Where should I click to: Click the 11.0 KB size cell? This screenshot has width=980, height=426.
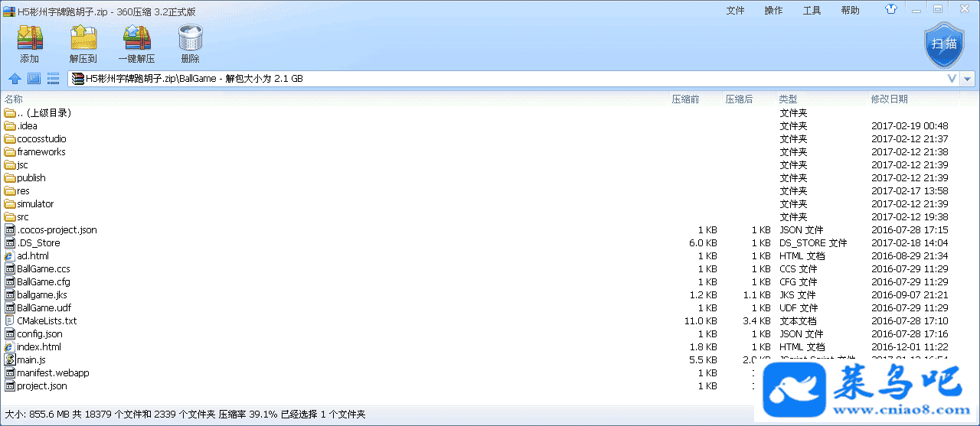(701, 321)
